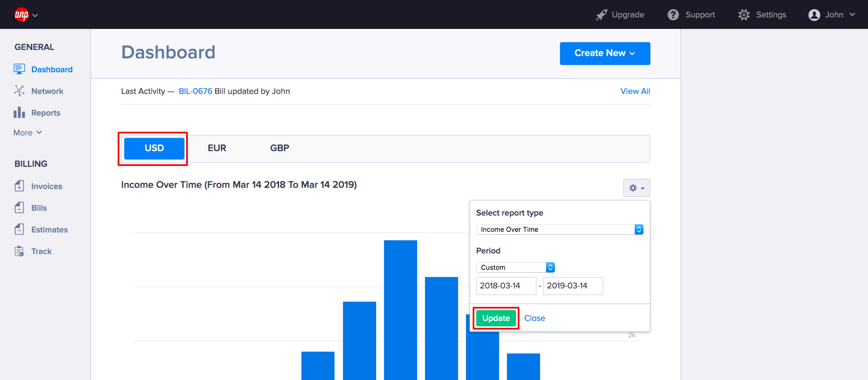Switch to the EUR currency tab
Viewport: 868px width, 380px height.
(x=217, y=148)
